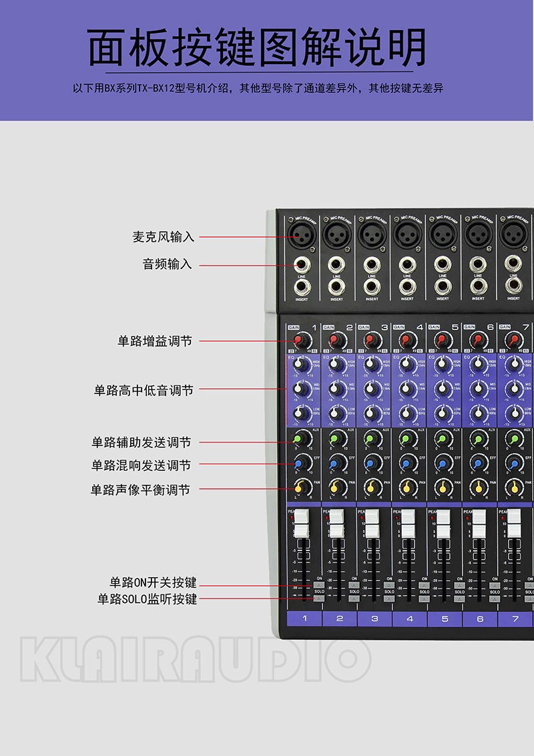
Task: Click channel 1 green AUX knob
Action: tap(300, 439)
